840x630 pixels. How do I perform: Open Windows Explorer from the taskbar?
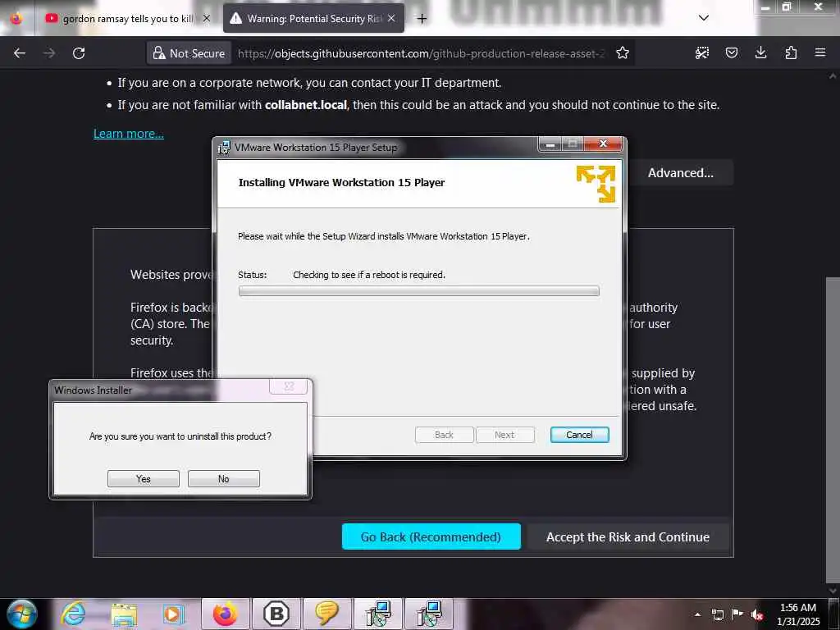pyautogui.click(x=124, y=614)
